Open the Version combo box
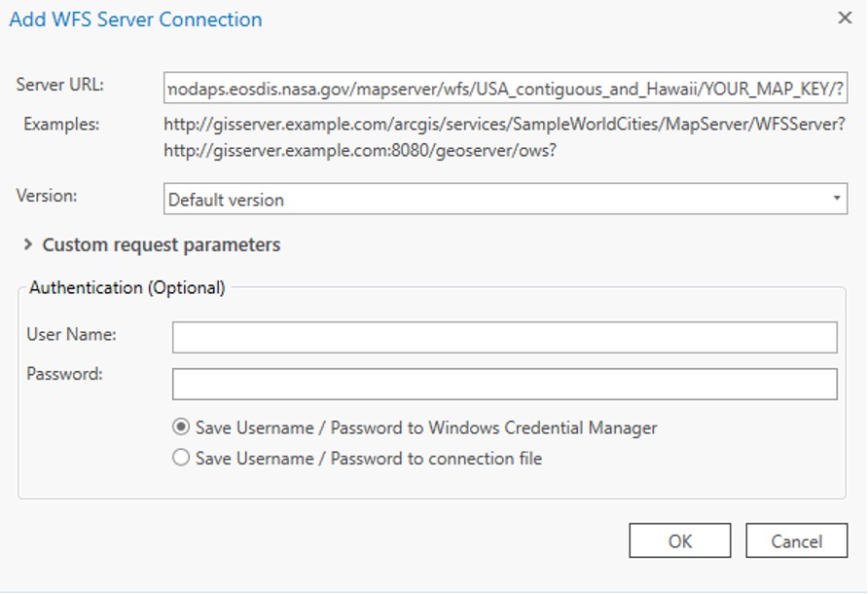This screenshot has height=594, width=868. click(x=505, y=199)
